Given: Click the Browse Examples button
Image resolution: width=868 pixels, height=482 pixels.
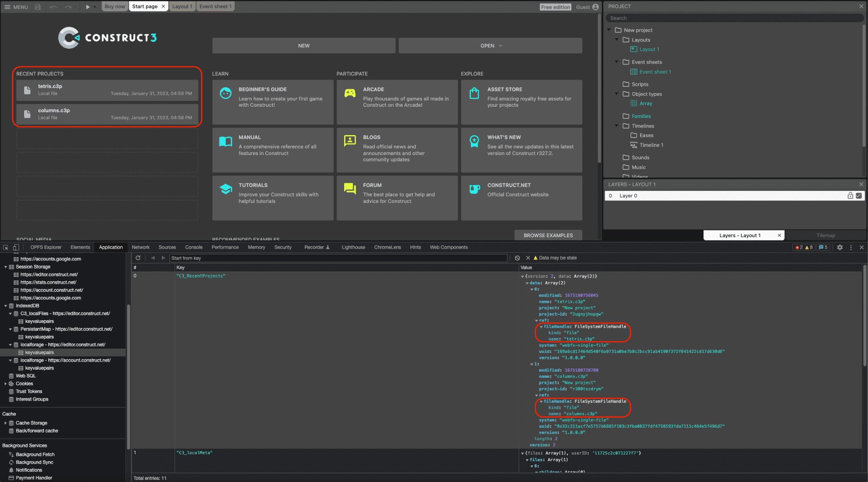Looking at the screenshot, I should [x=548, y=235].
